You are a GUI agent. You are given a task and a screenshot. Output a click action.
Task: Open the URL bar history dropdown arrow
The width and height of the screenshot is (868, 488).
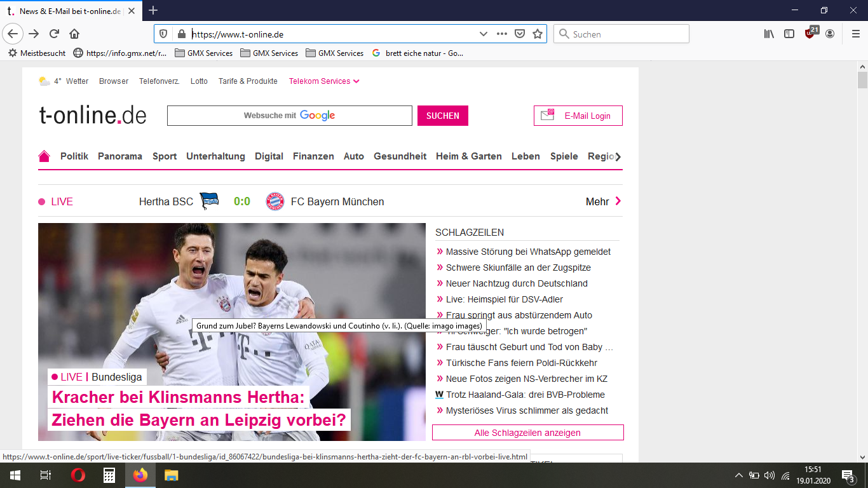(483, 34)
